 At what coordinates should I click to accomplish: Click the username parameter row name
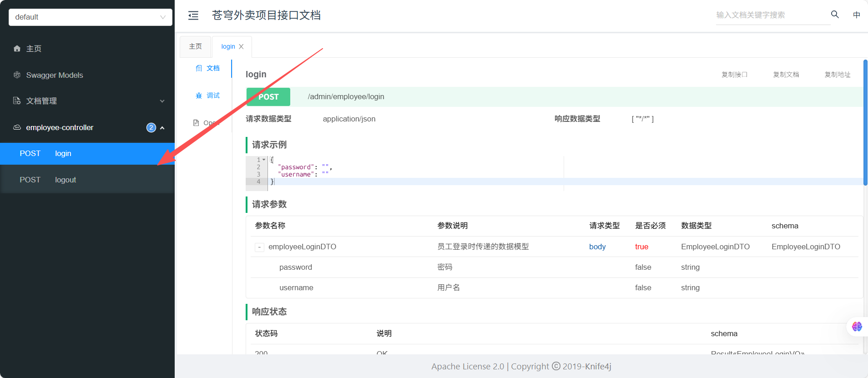(x=296, y=287)
